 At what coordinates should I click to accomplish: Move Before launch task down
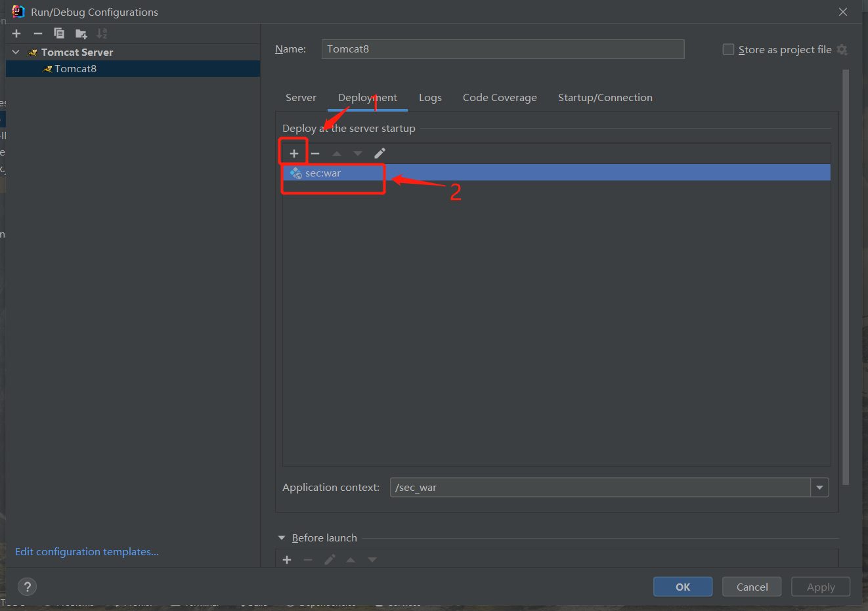(372, 560)
